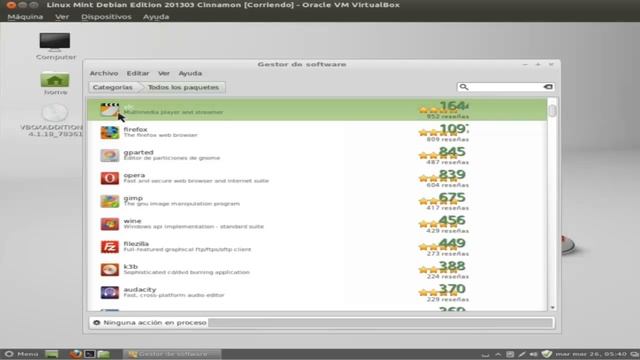Click Gestor de software taskbar button

(172, 354)
